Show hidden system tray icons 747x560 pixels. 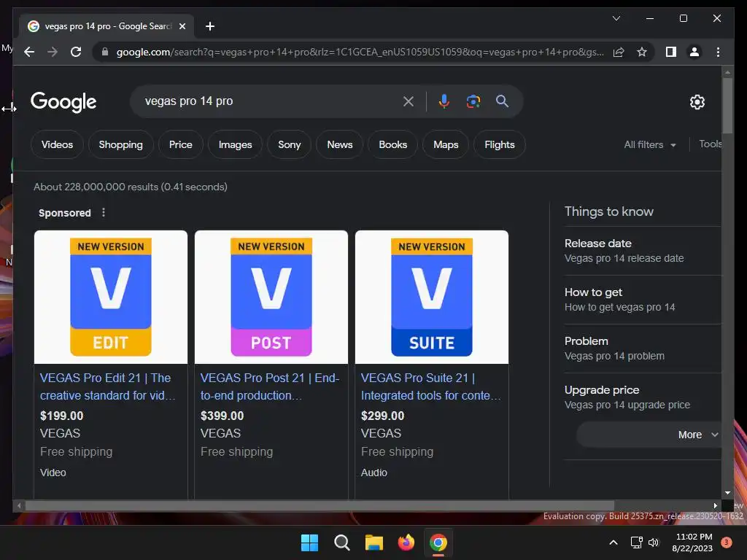pos(614,542)
